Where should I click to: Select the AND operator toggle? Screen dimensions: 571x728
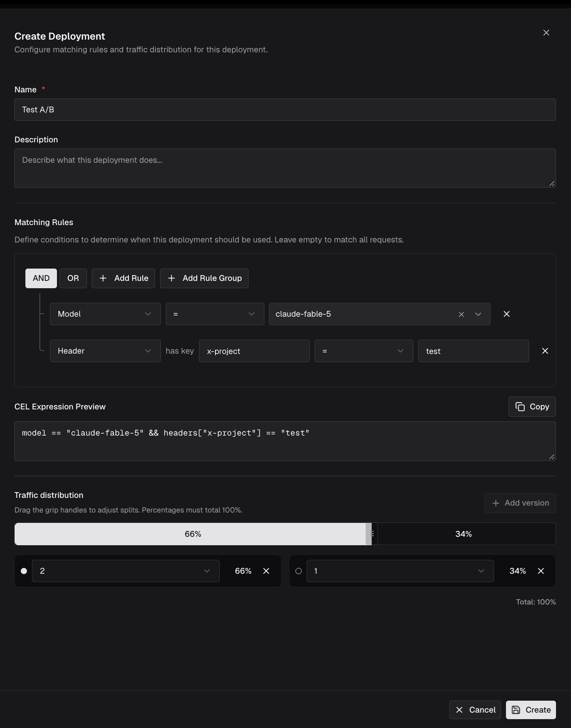[41, 278]
